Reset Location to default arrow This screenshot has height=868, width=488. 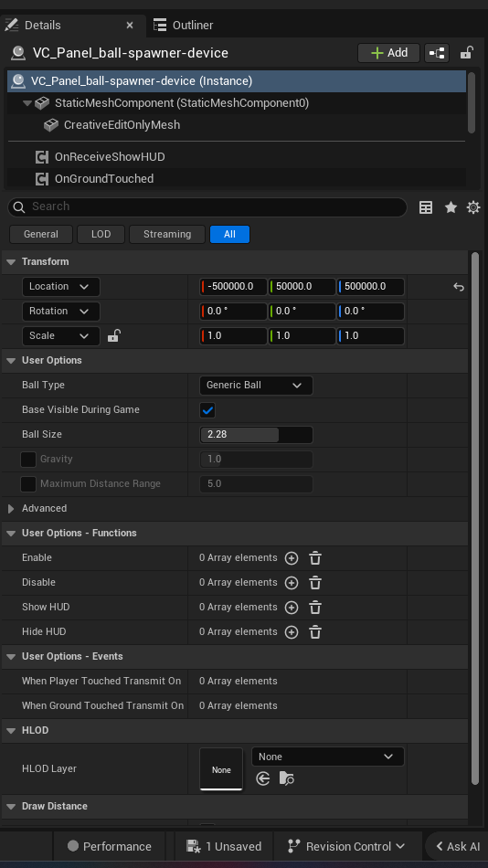coord(459,287)
